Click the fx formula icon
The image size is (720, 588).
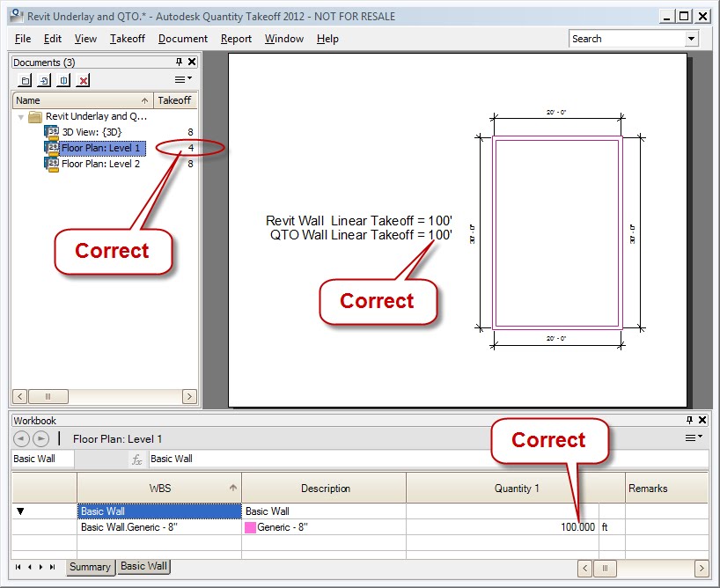(x=136, y=459)
